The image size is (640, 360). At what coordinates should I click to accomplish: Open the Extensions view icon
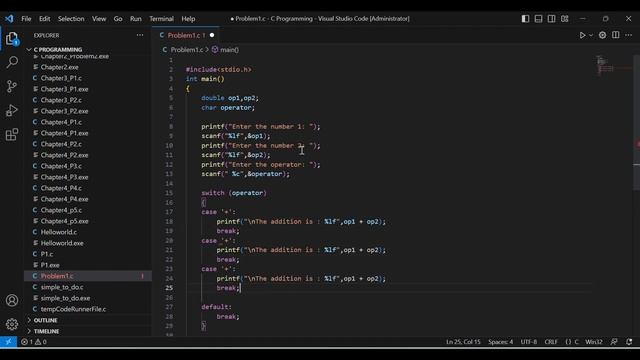12,134
